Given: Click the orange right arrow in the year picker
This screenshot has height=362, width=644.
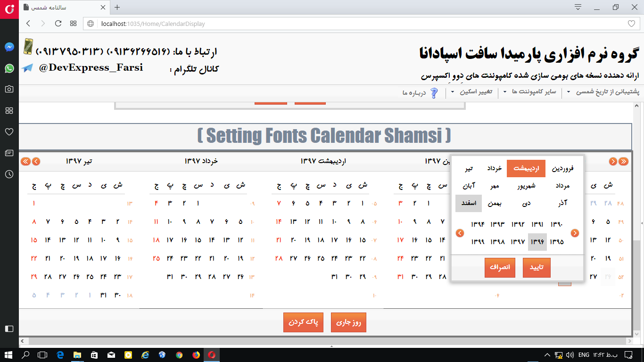Looking at the screenshot, I should (574, 233).
